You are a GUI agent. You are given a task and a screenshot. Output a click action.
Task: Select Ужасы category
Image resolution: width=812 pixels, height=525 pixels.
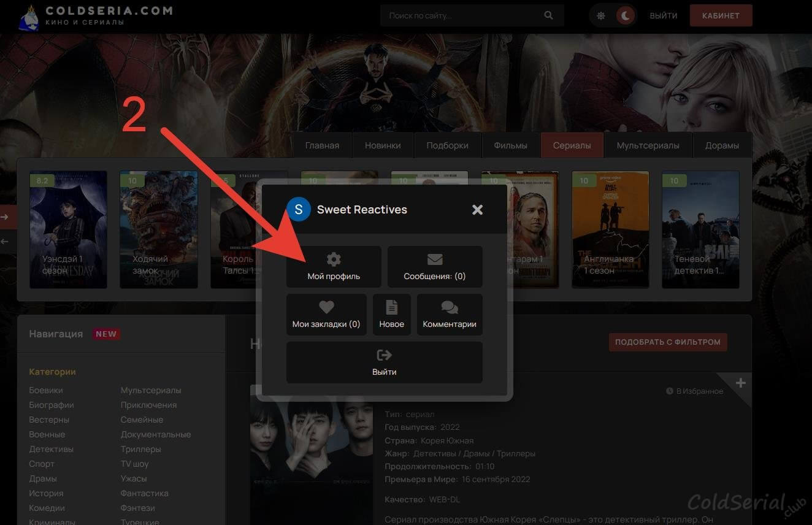point(134,478)
